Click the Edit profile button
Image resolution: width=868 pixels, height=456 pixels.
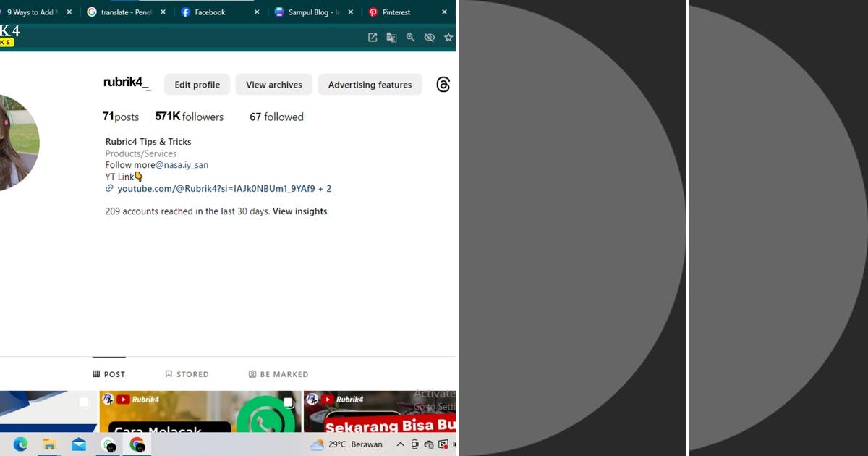(197, 85)
